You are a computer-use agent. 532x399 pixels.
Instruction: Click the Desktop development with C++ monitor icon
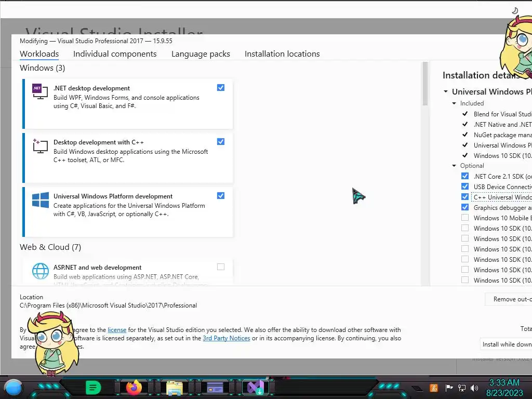point(40,146)
